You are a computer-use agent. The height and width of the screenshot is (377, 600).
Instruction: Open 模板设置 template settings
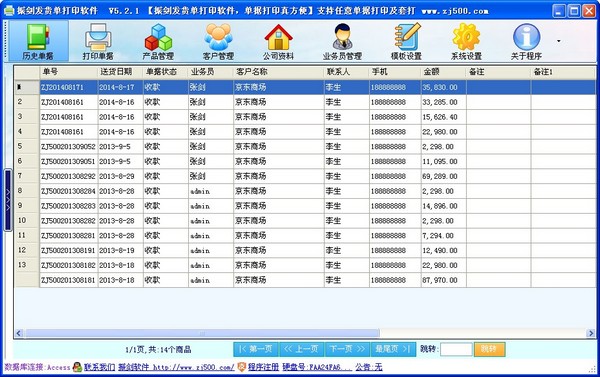[406, 41]
